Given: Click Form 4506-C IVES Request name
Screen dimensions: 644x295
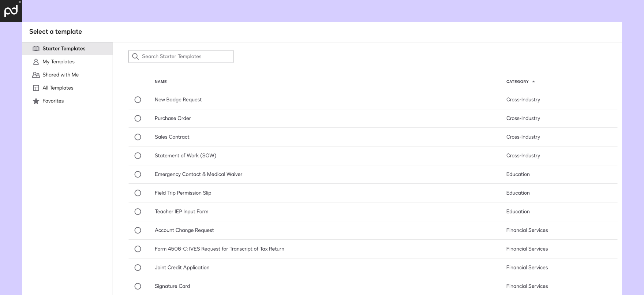Looking at the screenshot, I should tap(220, 249).
